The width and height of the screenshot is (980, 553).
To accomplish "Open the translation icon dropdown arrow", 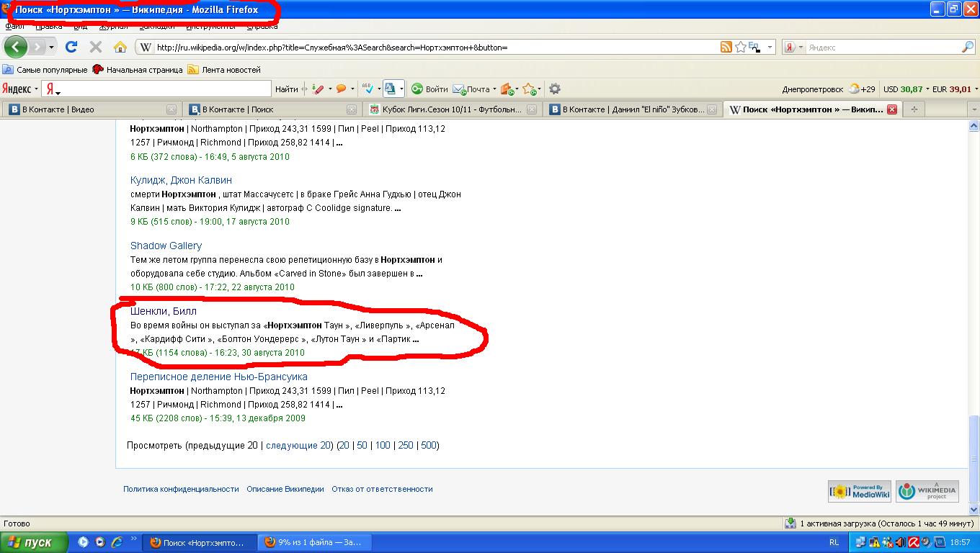I will [401, 89].
